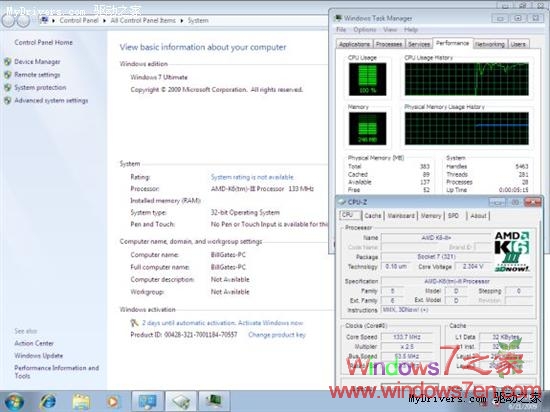Viewport: 550px width, 412px height.
Task: Switch to Processes tab in Task Manager
Action: pyautogui.click(x=389, y=44)
